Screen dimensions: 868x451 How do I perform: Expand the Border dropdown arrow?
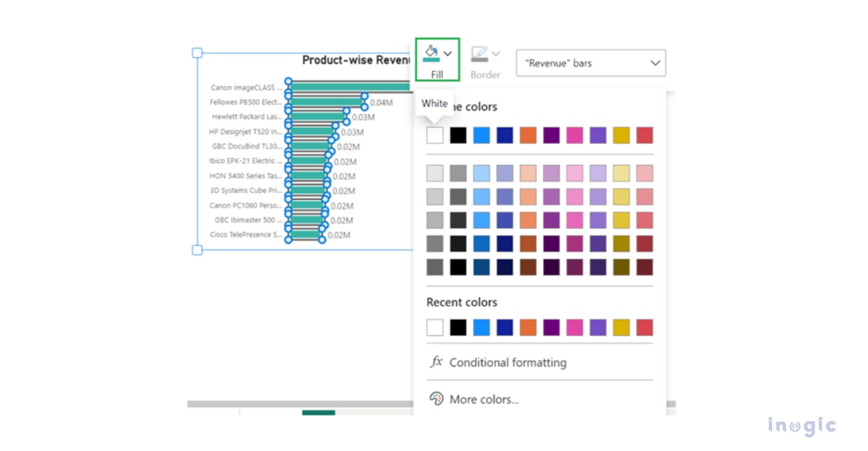[x=496, y=53]
